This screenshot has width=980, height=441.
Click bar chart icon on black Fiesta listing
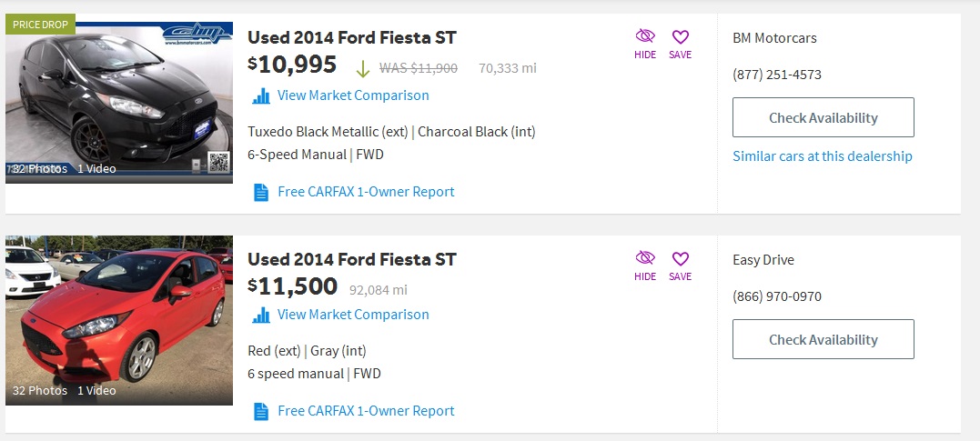coord(261,95)
